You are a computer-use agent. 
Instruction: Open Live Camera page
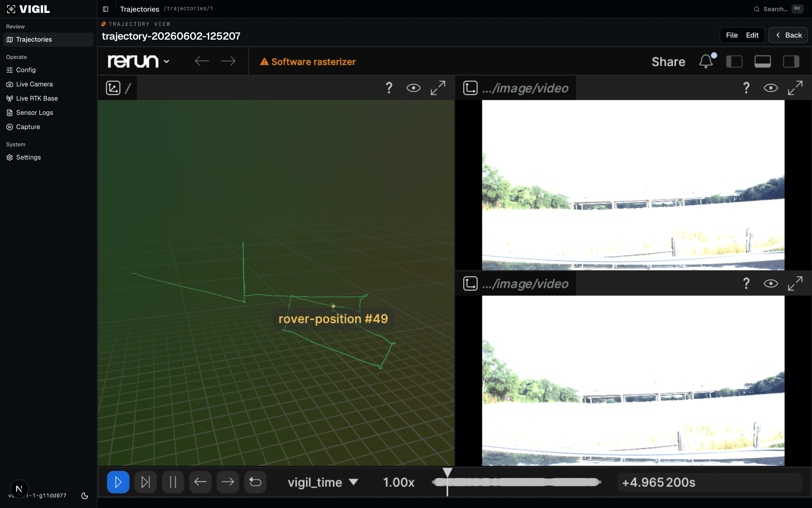[x=48, y=84]
